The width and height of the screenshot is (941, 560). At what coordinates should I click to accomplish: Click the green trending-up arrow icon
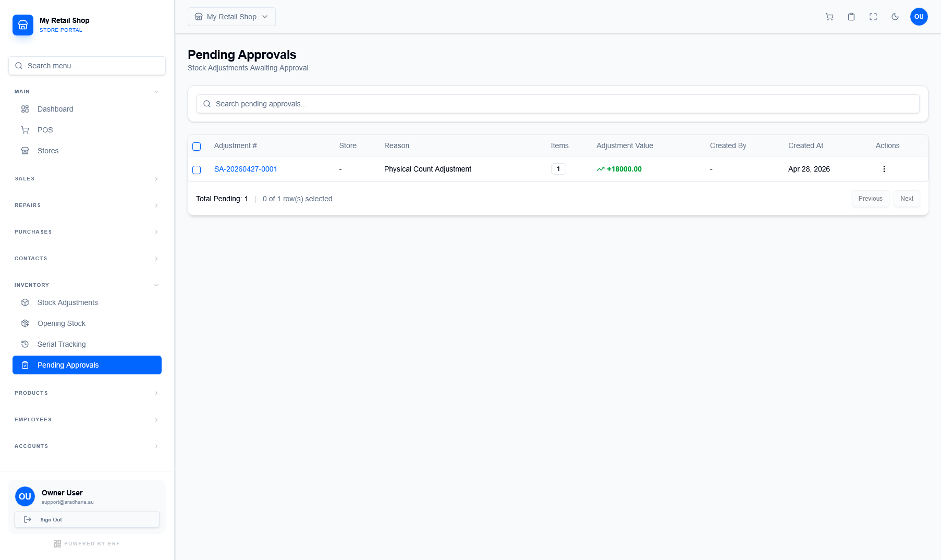[x=601, y=169]
